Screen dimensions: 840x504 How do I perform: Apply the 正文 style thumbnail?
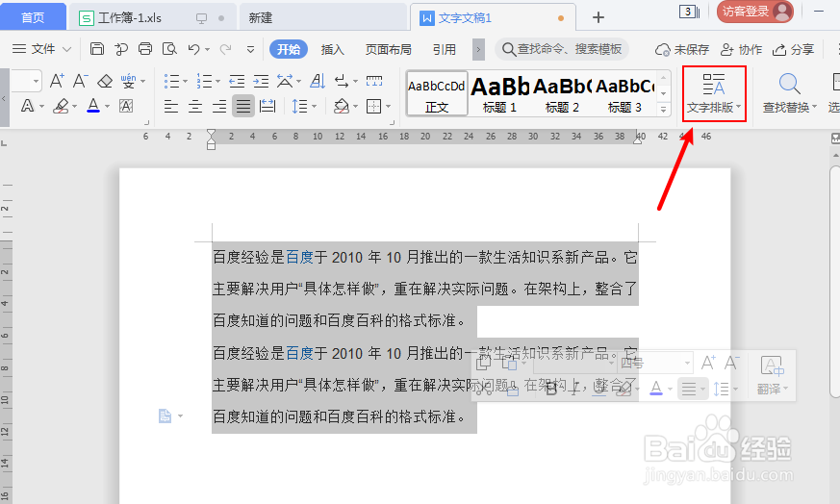point(437,93)
